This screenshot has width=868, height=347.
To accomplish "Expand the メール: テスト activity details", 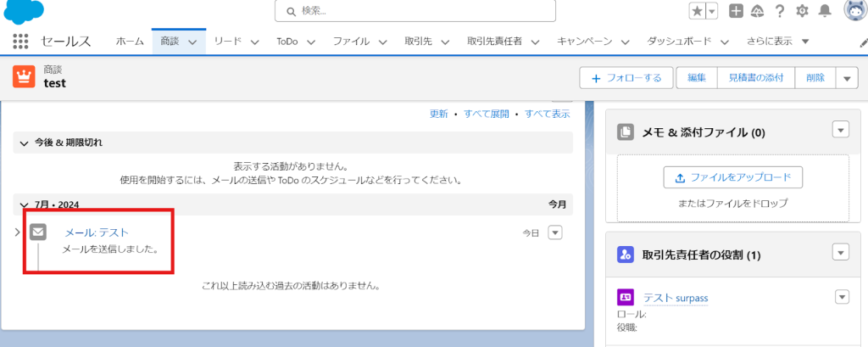I will [x=18, y=232].
